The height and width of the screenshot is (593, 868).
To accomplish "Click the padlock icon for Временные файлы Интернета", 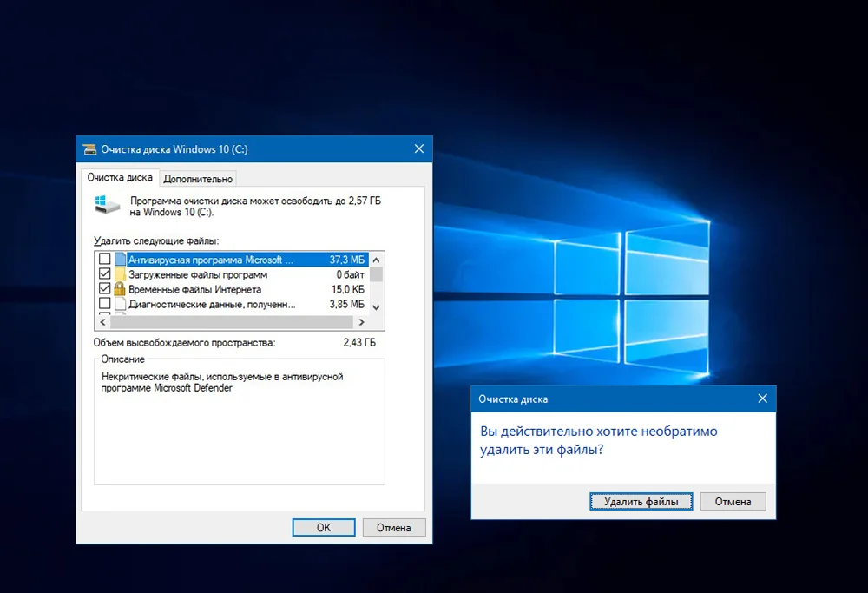I will tap(120, 289).
